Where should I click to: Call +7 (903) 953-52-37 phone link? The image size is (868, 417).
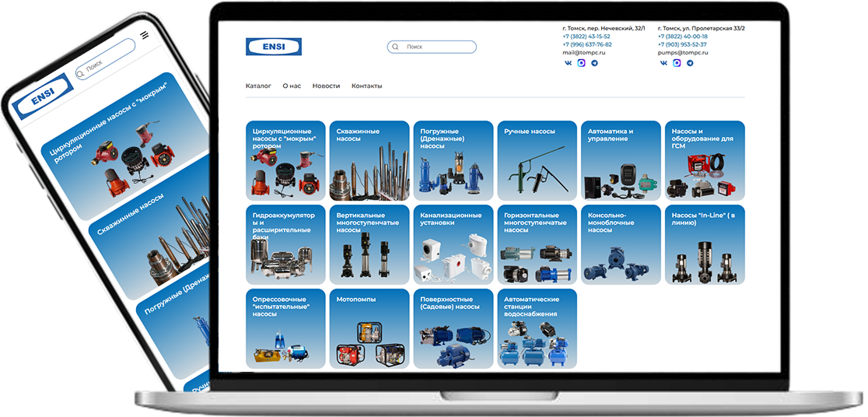[x=682, y=45]
